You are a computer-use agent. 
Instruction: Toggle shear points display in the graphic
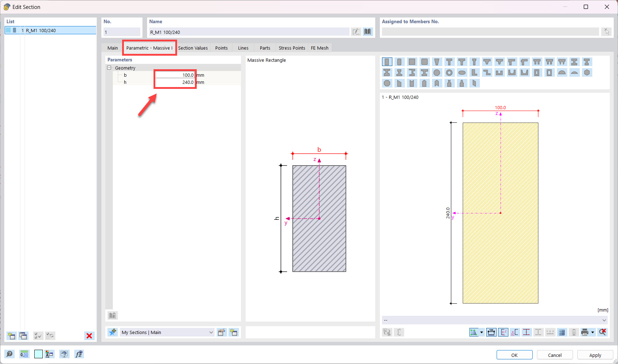click(x=515, y=332)
